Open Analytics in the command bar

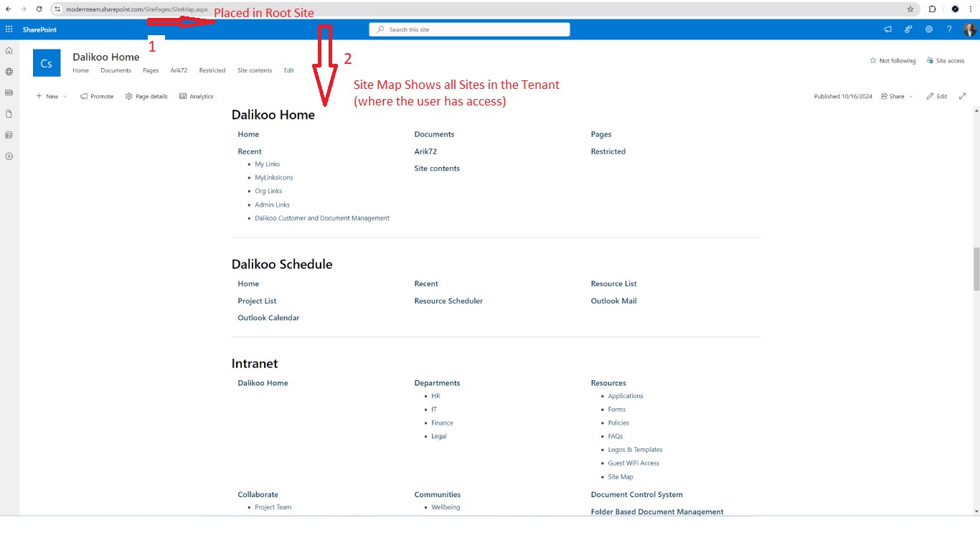(196, 96)
